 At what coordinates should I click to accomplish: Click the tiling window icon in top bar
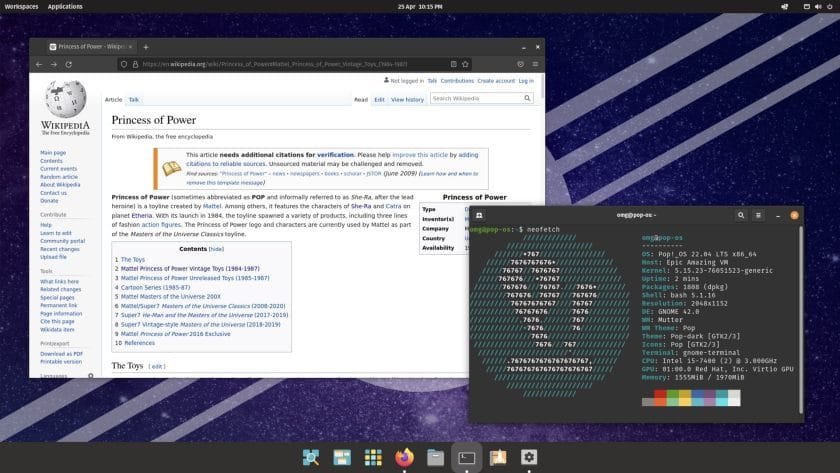point(806,6)
